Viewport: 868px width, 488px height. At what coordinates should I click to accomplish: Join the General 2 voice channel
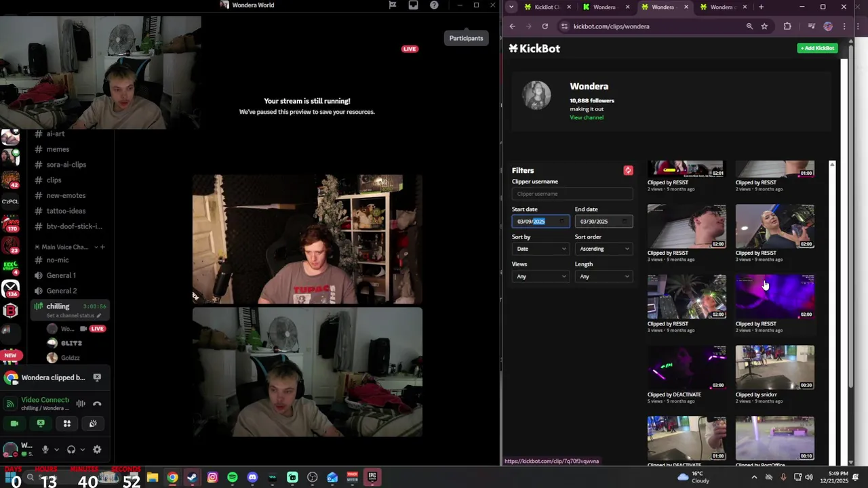tap(61, 291)
